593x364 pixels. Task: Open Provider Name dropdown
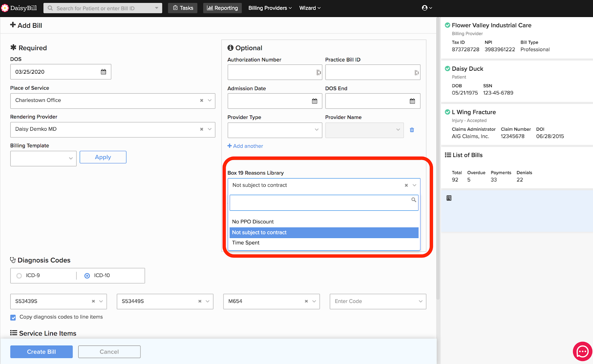click(364, 130)
